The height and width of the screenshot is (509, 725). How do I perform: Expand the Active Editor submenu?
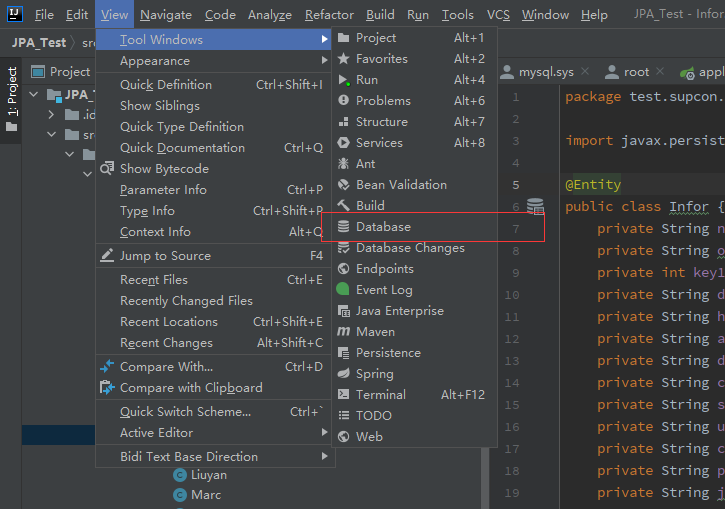(x=213, y=433)
